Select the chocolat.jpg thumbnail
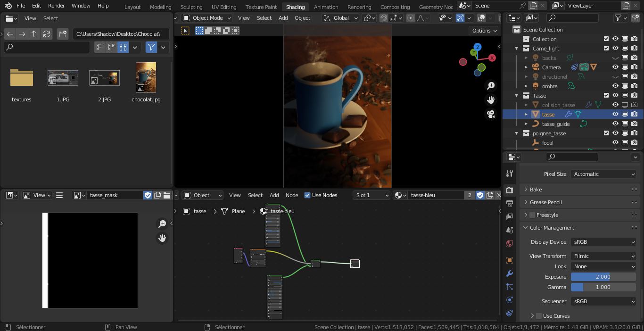Image resolution: width=644 pixels, height=331 pixels. 146,78
